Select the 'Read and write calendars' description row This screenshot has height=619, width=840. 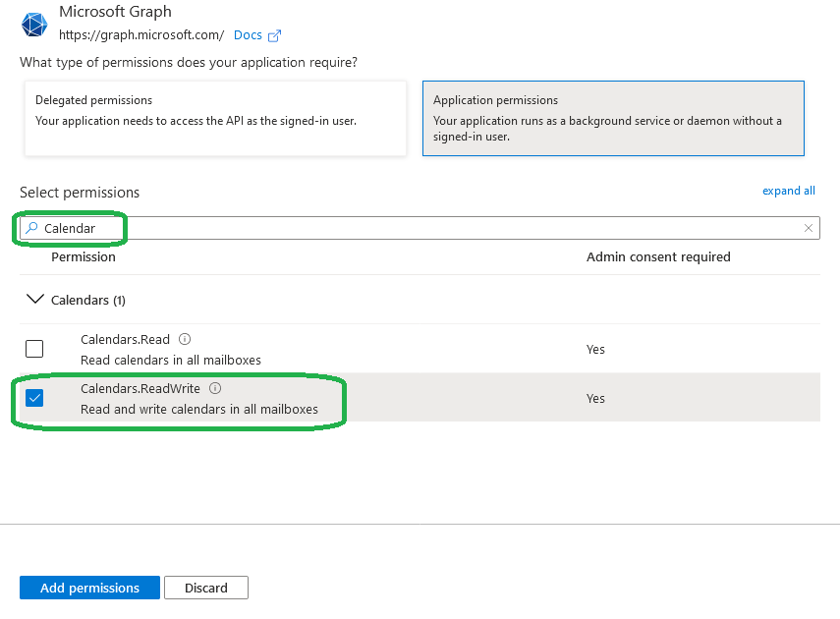tap(199, 409)
